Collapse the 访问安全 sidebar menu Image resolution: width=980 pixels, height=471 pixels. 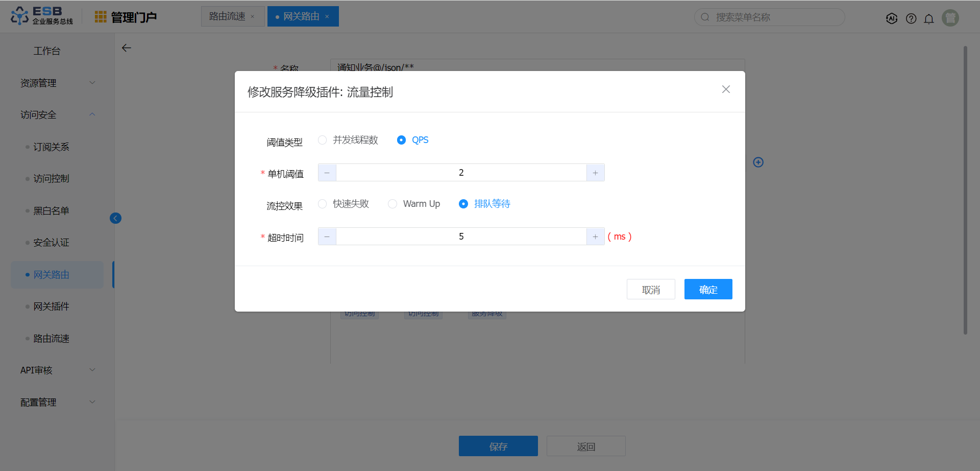[x=57, y=115]
